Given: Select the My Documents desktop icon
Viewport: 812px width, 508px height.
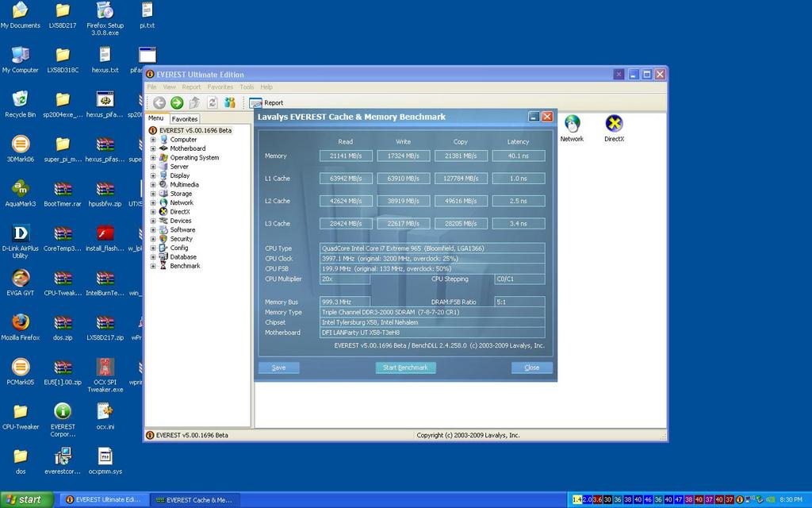Looking at the screenshot, I should (20, 15).
